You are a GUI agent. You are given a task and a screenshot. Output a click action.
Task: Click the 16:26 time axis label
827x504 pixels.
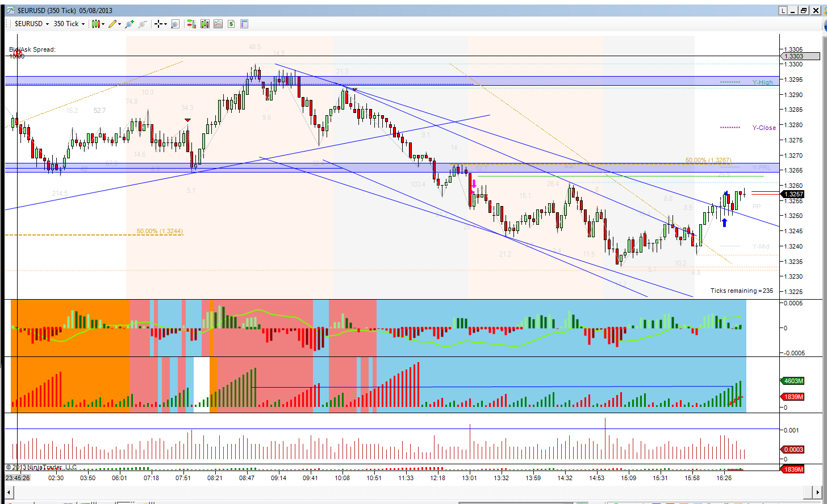724,478
